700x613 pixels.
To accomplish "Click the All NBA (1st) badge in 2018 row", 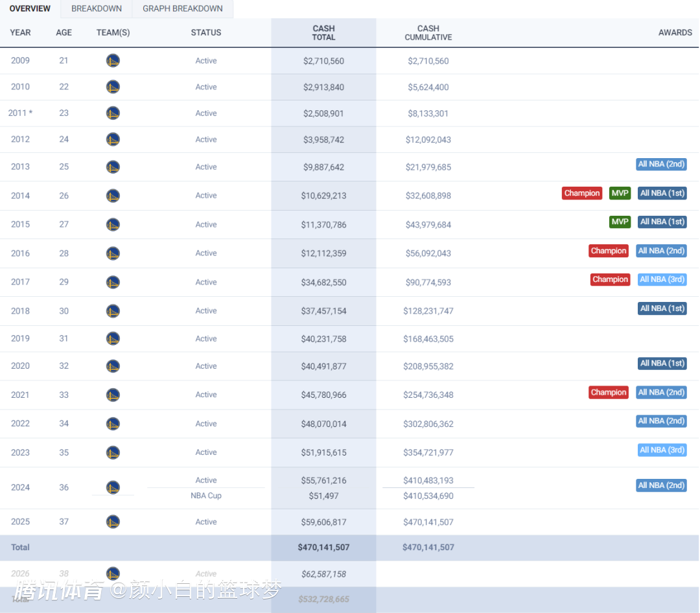I will pyautogui.click(x=662, y=308).
